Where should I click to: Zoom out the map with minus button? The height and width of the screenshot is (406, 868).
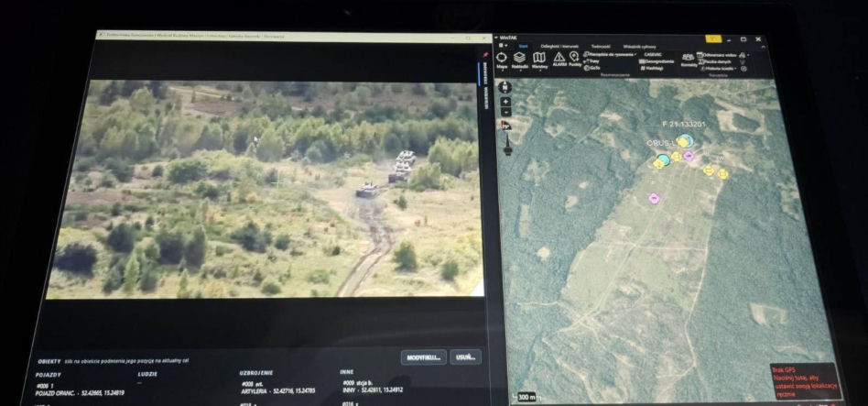pyautogui.click(x=505, y=111)
